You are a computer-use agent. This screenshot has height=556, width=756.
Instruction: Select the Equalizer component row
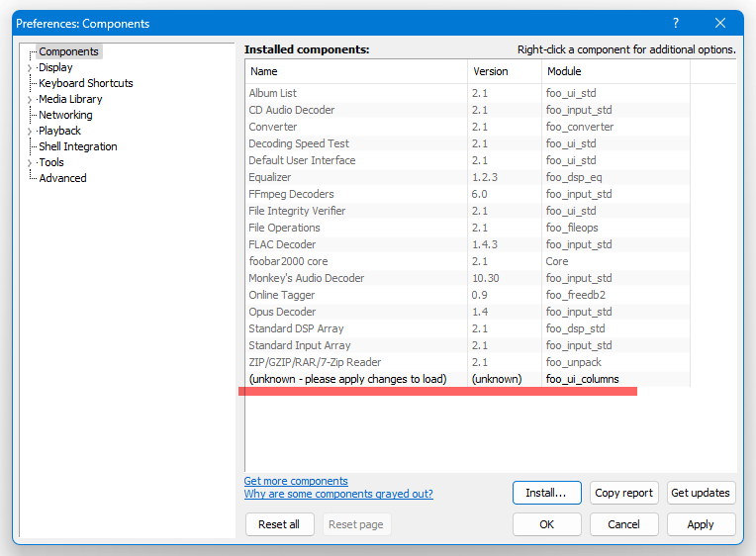[468, 177]
